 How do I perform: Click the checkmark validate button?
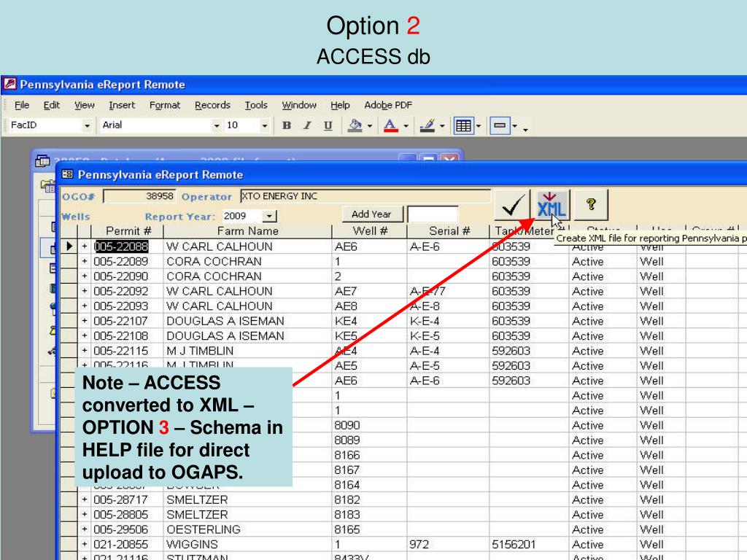[513, 205]
